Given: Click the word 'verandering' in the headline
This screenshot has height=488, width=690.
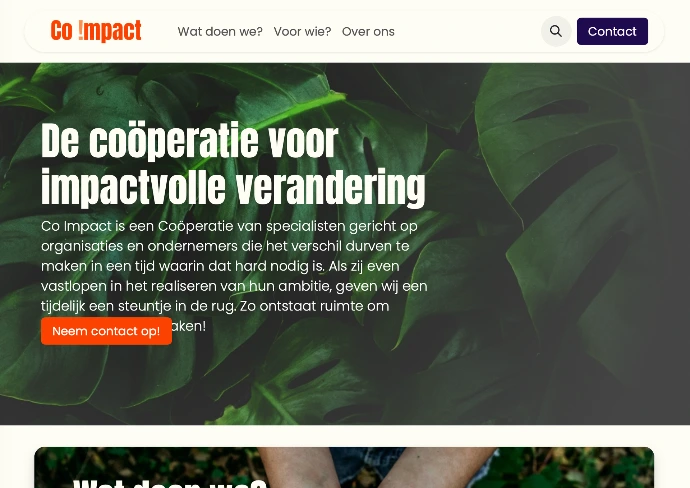Looking at the screenshot, I should [330, 187].
